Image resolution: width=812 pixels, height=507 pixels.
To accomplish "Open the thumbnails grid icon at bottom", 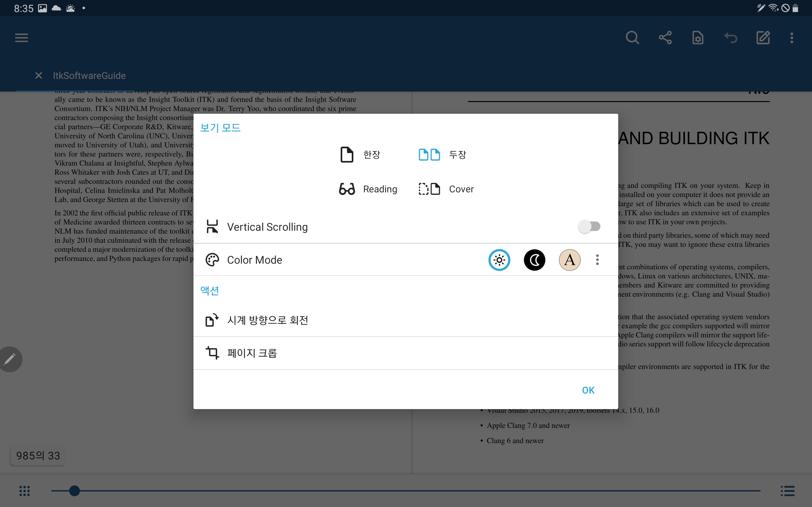I will pyautogui.click(x=24, y=491).
